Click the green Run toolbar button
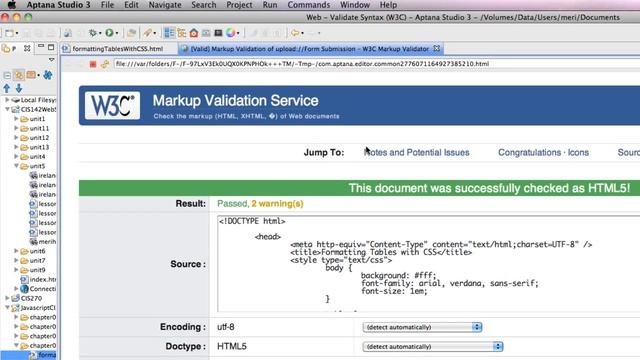 click(x=109, y=33)
